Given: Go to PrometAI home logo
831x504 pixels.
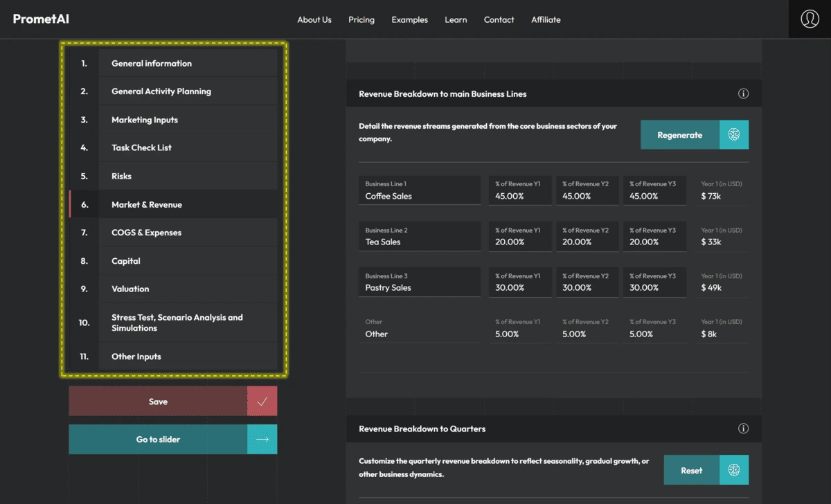Looking at the screenshot, I should click(41, 19).
